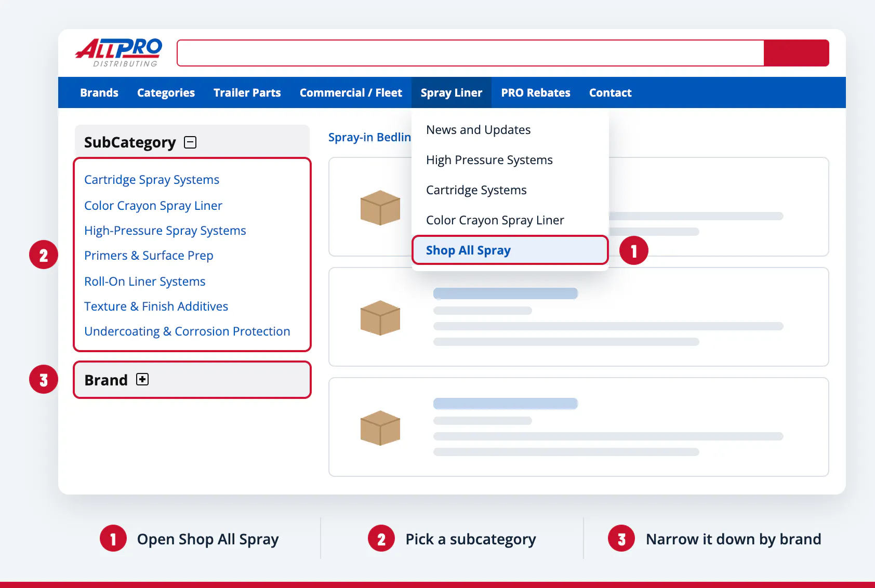Expand the Brand filter section

click(x=142, y=380)
